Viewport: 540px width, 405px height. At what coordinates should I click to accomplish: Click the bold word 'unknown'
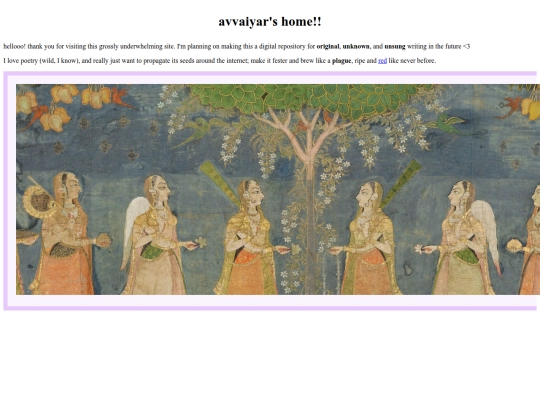coord(356,46)
